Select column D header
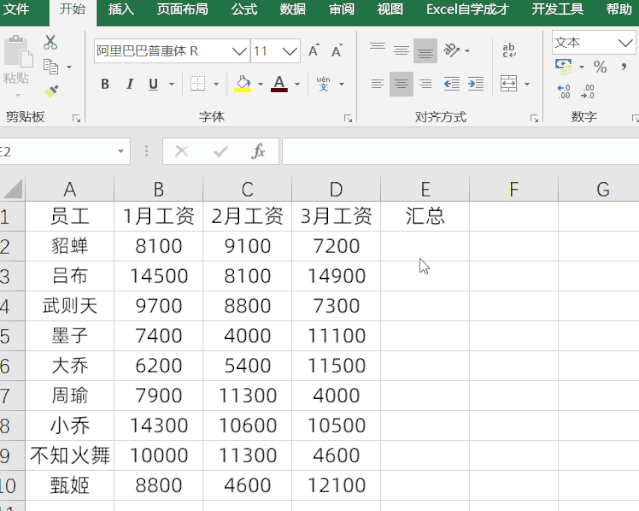This screenshot has height=511, width=639. (x=335, y=189)
